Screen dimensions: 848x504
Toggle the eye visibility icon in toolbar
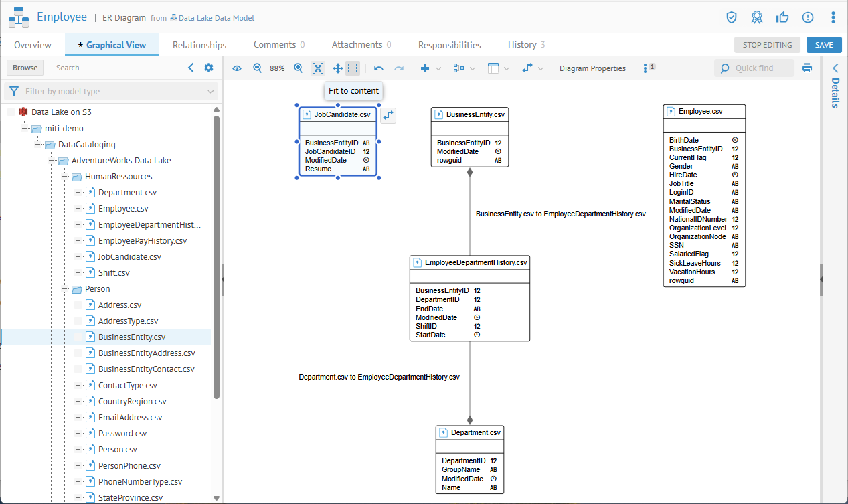coord(237,68)
